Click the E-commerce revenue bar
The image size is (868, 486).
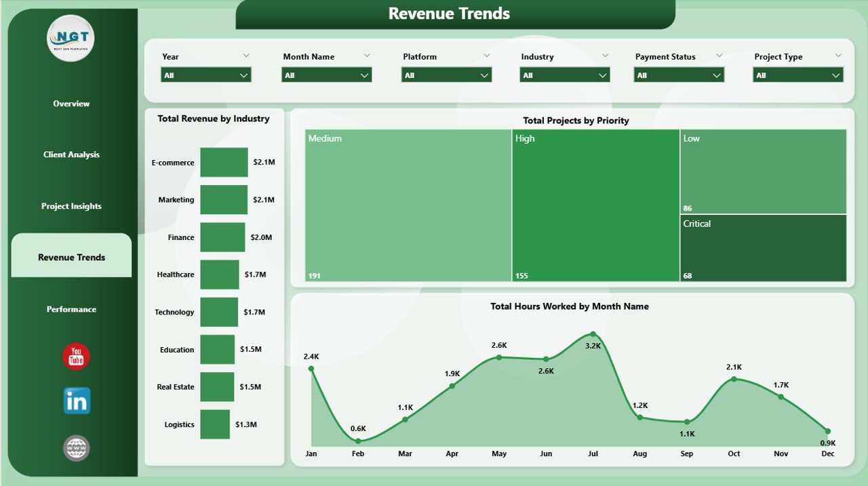[x=224, y=162]
